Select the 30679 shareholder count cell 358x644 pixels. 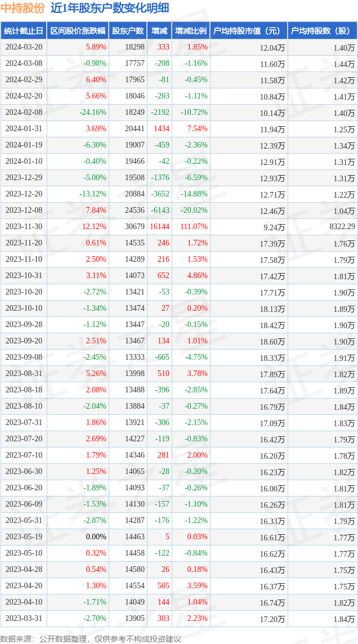pyautogui.click(x=135, y=227)
